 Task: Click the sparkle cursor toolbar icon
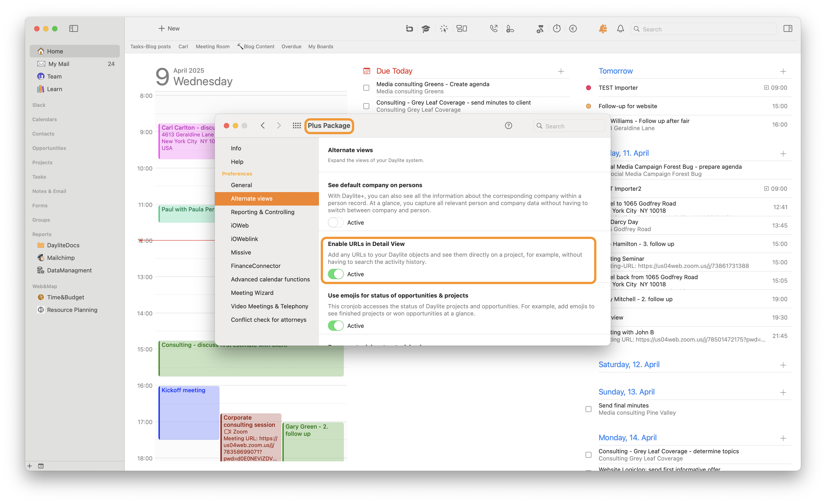pyautogui.click(x=444, y=28)
